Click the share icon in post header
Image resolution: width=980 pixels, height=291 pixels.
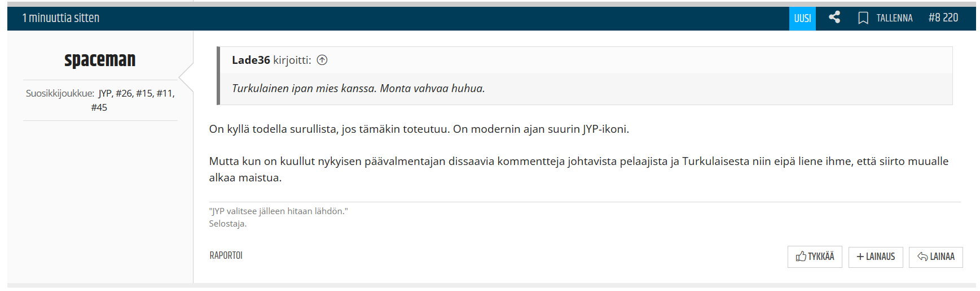tap(834, 18)
